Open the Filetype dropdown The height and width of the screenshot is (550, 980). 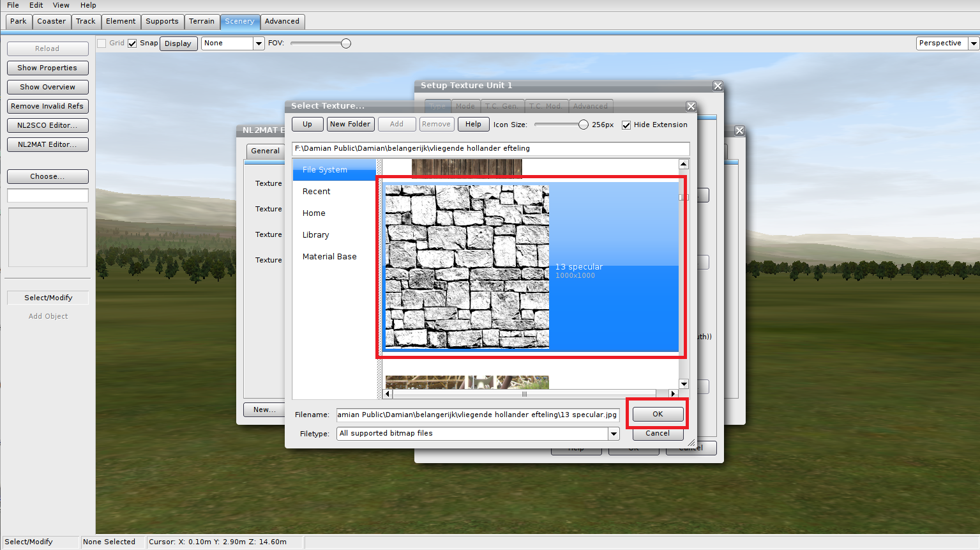[x=614, y=434]
